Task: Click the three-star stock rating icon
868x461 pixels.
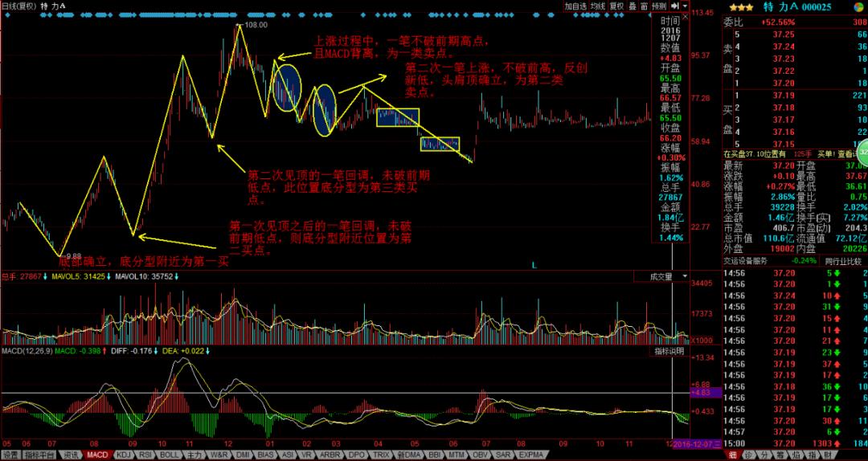Action: pos(741,7)
